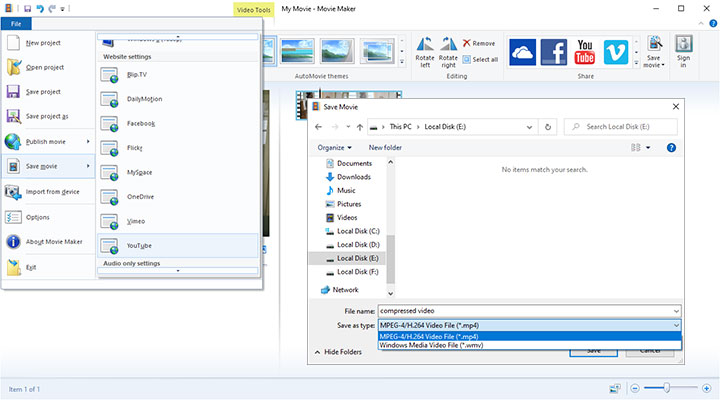Select YouTube website setting

click(178, 246)
